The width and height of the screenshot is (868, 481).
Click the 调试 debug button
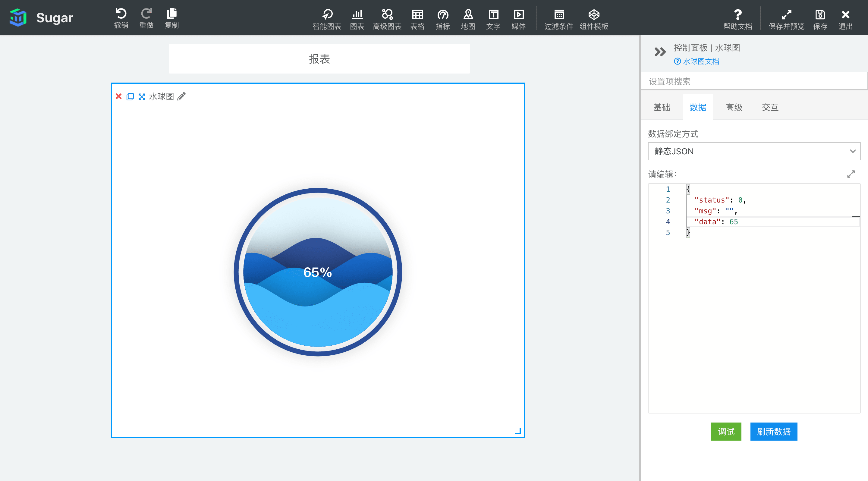(x=726, y=432)
